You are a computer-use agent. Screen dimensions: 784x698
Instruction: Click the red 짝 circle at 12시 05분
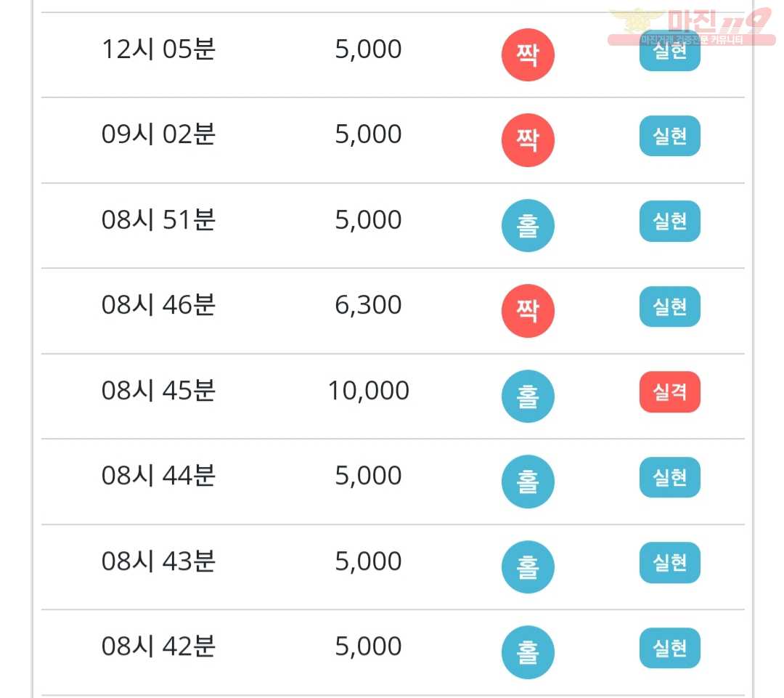click(x=528, y=54)
